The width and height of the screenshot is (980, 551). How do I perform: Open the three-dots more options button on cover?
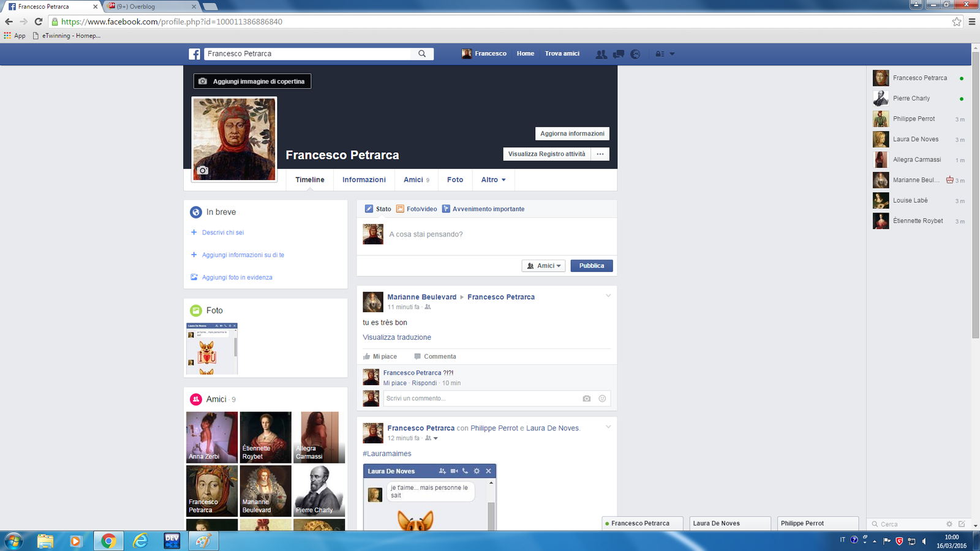click(x=600, y=154)
